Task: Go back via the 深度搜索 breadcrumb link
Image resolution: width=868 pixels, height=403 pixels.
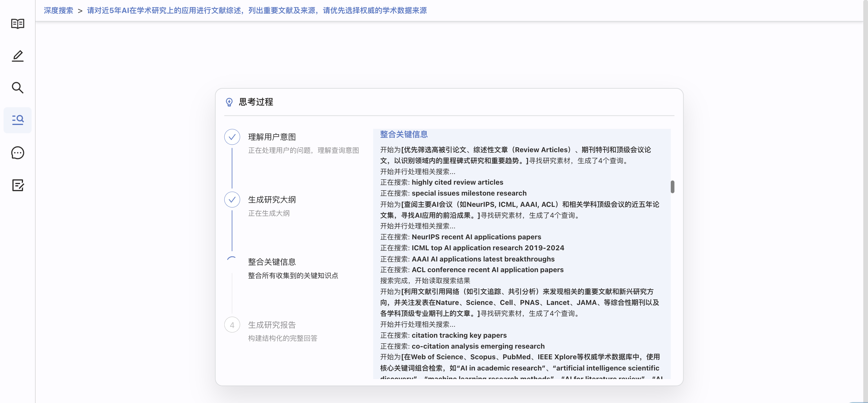Action: 59,10
